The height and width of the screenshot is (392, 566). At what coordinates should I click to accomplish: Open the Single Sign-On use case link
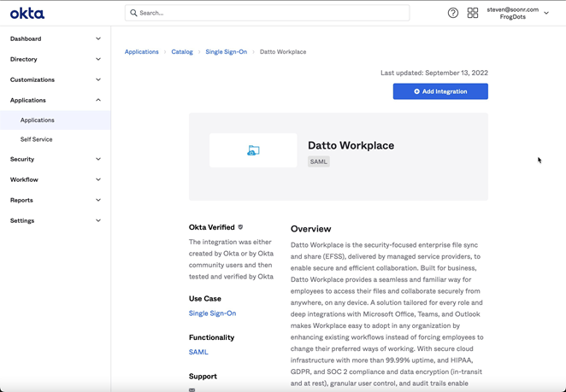[212, 313]
